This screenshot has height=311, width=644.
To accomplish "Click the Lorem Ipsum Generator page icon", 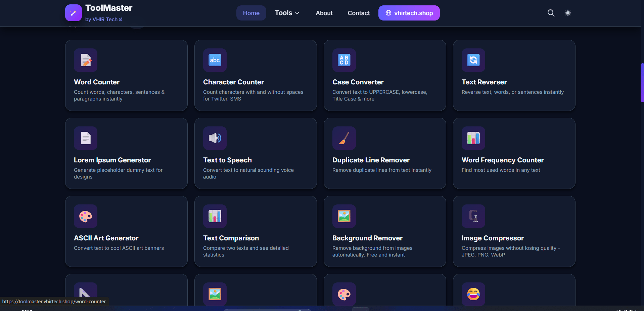I will coord(86,138).
